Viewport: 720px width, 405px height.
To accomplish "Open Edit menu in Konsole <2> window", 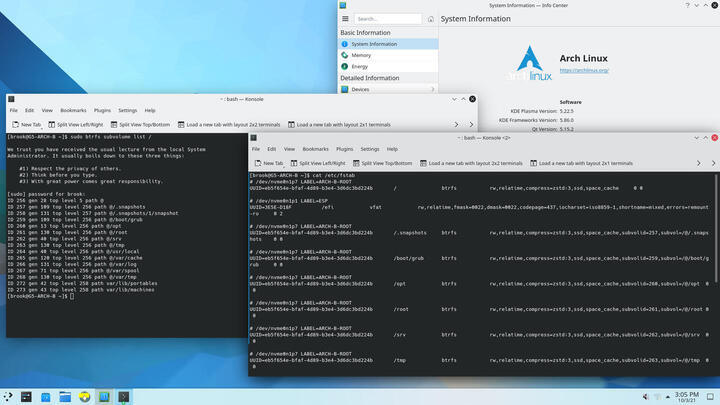I will click(271, 149).
